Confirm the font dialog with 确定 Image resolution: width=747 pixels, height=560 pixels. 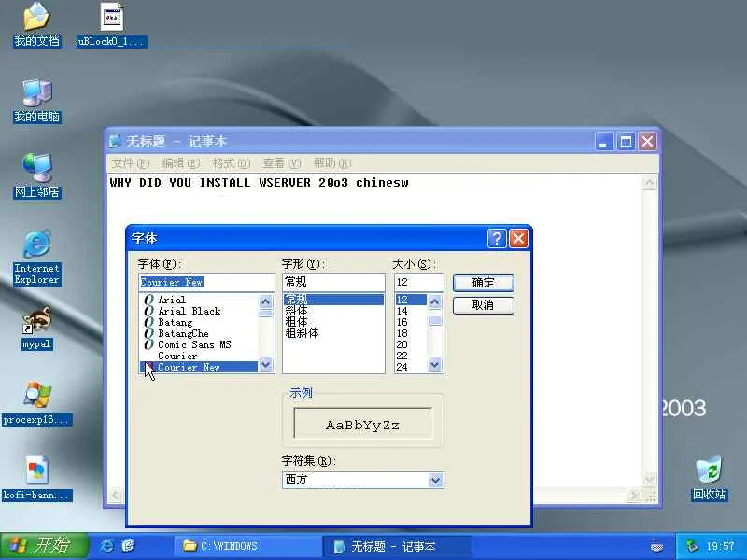[483, 283]
